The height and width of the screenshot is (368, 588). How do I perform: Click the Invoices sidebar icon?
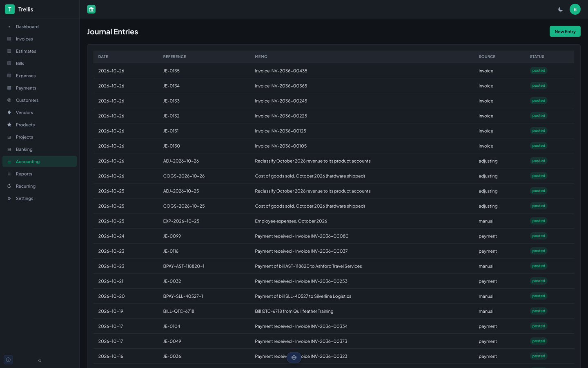pyautogui.click(x=9, y=39)
